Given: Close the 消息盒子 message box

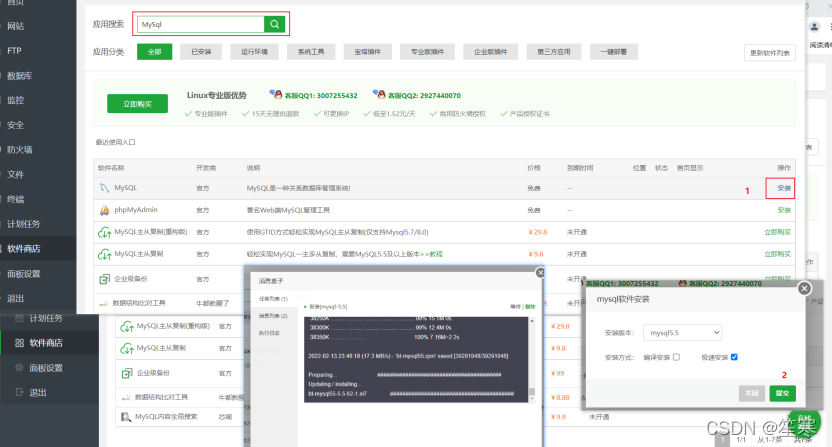Looking at the screenshot, I should (x=540, y=272).
